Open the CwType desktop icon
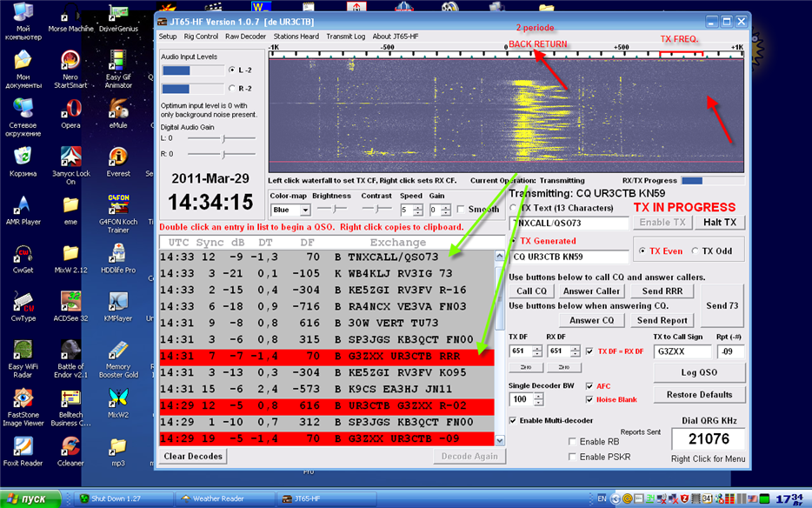 23,303
